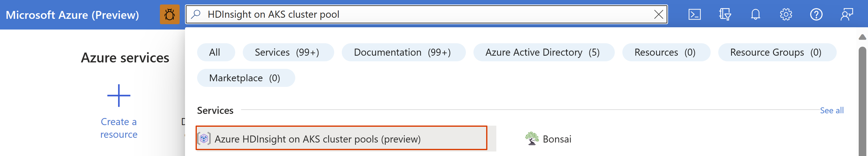
Task: Click the See all link for Services
Action: click(831, 110)
